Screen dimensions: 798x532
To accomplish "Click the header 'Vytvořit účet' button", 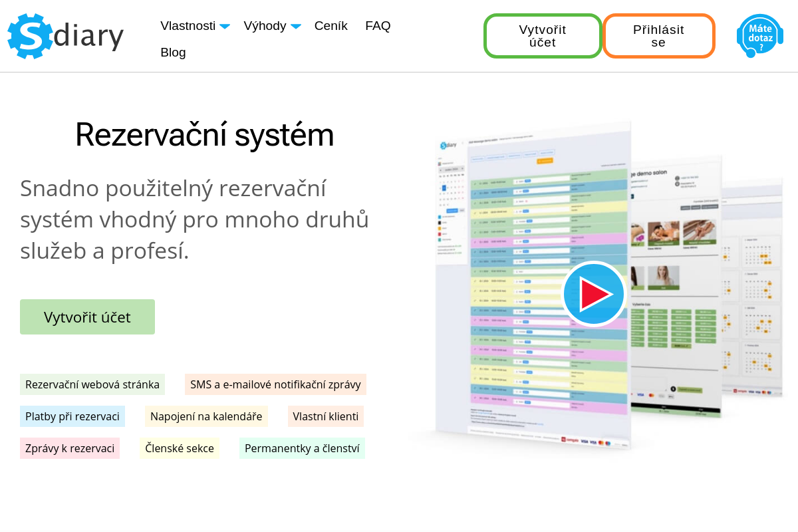I will [543, 36].
